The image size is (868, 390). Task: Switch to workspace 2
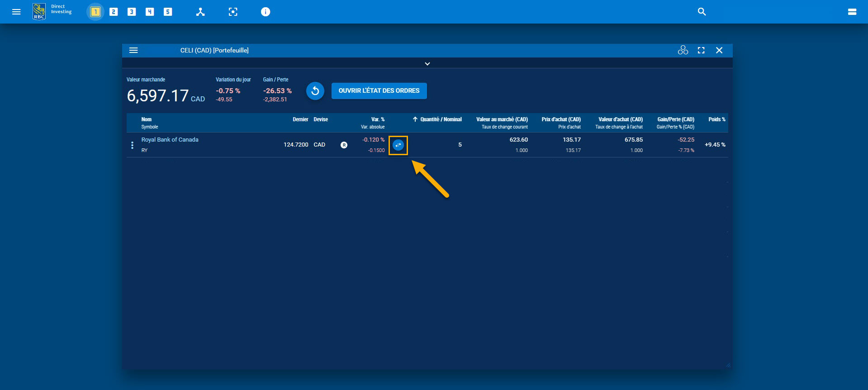coord(114,12)
